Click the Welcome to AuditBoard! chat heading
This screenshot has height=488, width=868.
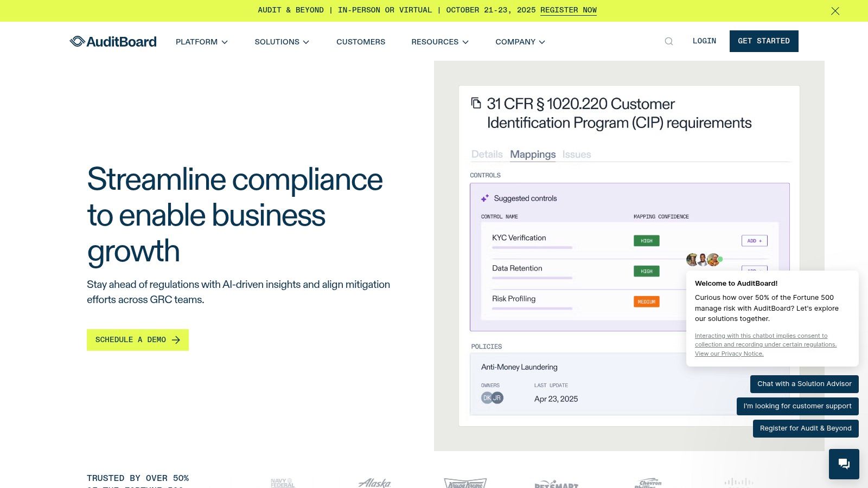click(736, 284)
